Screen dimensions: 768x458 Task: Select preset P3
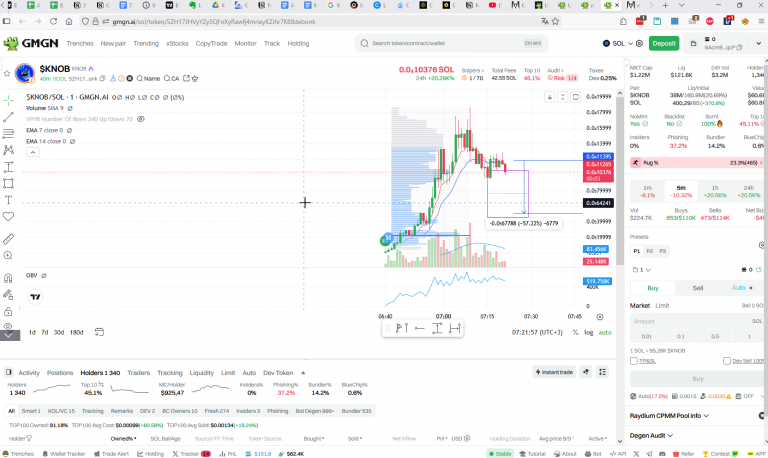(x=663, y=251)
